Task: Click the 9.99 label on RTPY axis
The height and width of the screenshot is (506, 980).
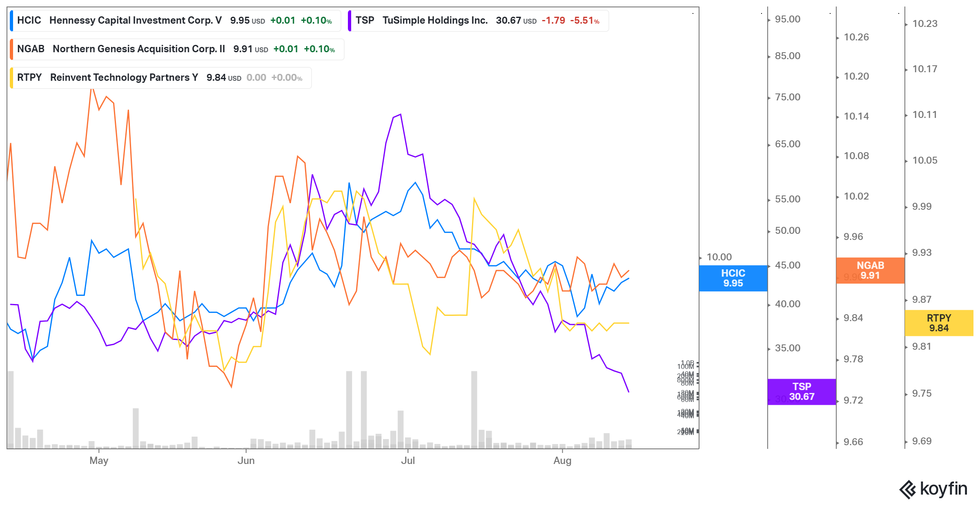Action: (922, 206)
